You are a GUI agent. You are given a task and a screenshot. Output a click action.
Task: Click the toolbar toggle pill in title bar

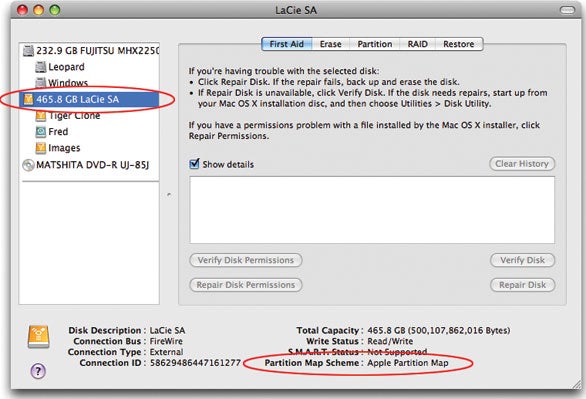tap(567, 10)
